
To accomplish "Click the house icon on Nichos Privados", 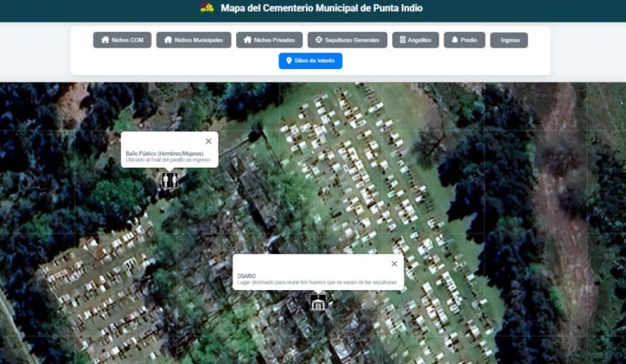I will click(248, 41).
